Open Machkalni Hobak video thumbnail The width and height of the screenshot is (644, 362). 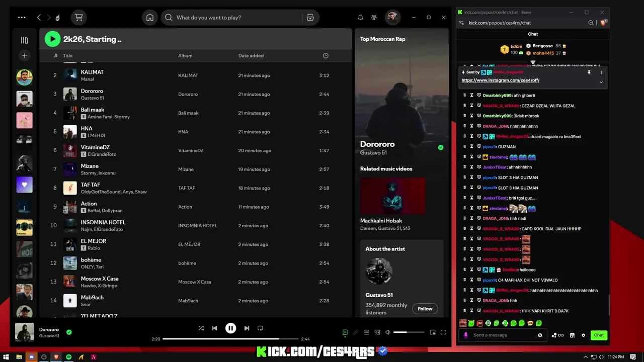pos(393,195)
